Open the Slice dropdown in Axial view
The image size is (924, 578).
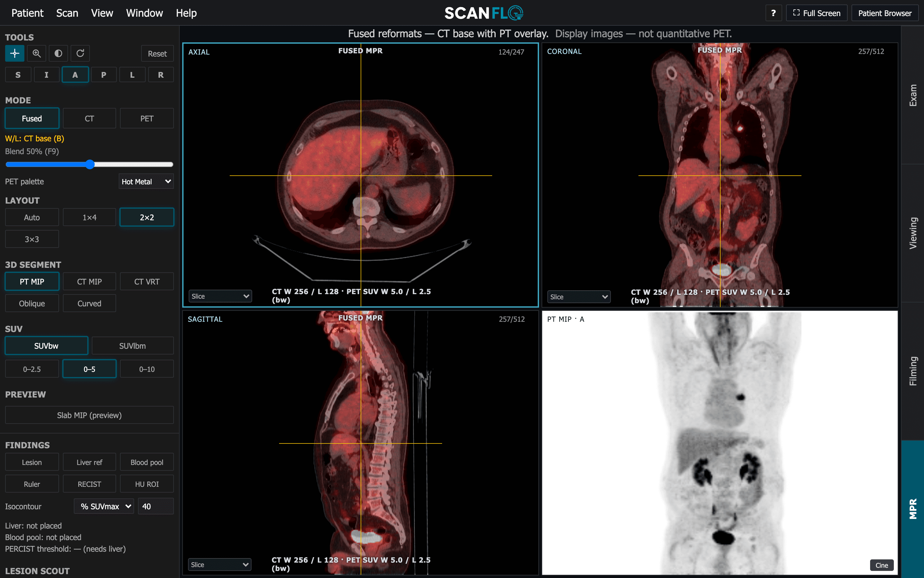(x=220, y=296)
